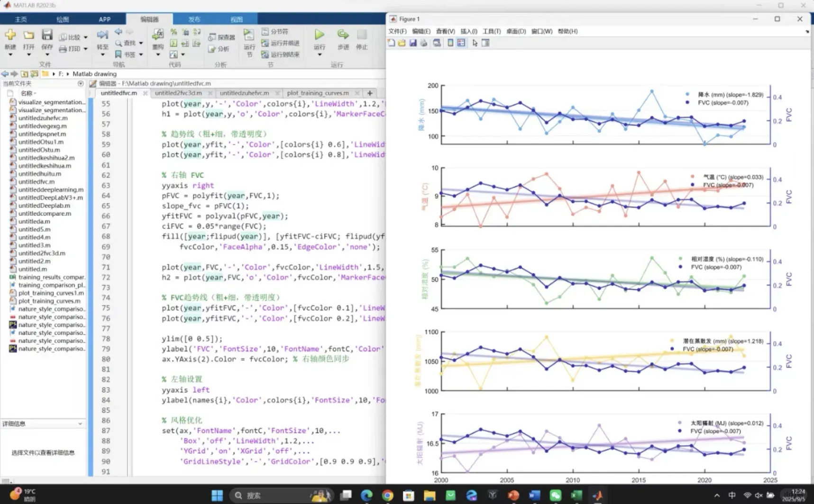The width and height of the screenshot is (814, 504).
Task: Open the 工具(T) menu in Figure 1
Action: [x=492, y=31]
